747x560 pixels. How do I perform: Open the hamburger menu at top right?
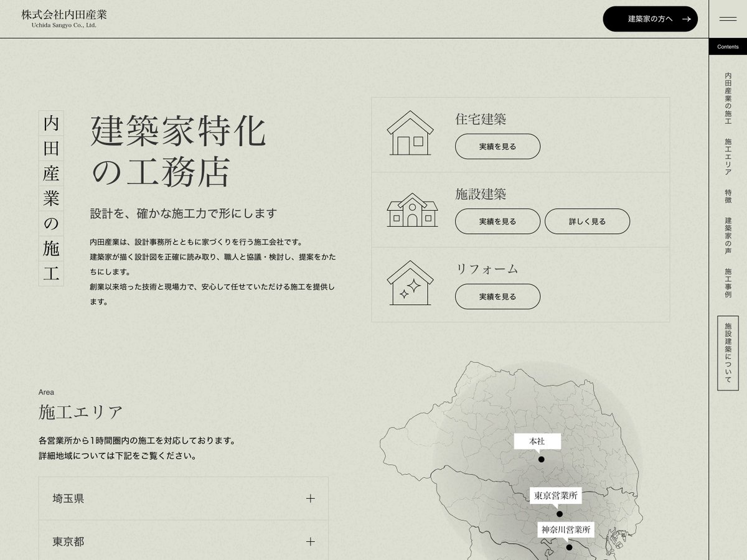pyautogui.click(x=726, y=19)
